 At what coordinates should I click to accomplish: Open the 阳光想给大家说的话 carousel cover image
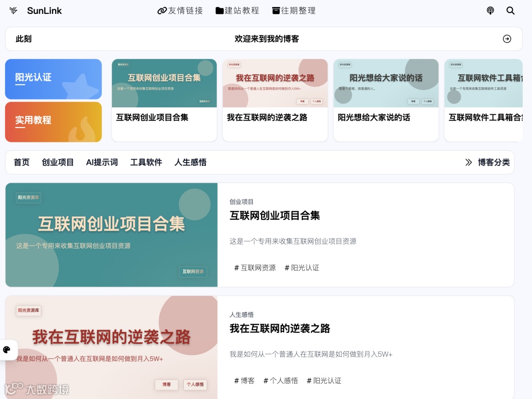[x=386, y=83]
